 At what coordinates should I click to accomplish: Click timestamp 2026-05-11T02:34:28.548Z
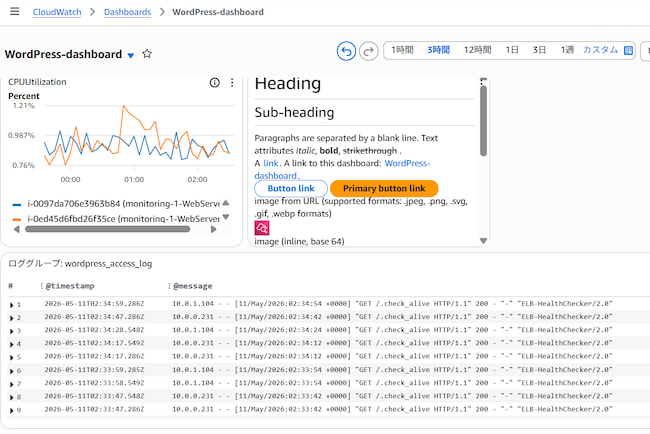coord(95,330)
